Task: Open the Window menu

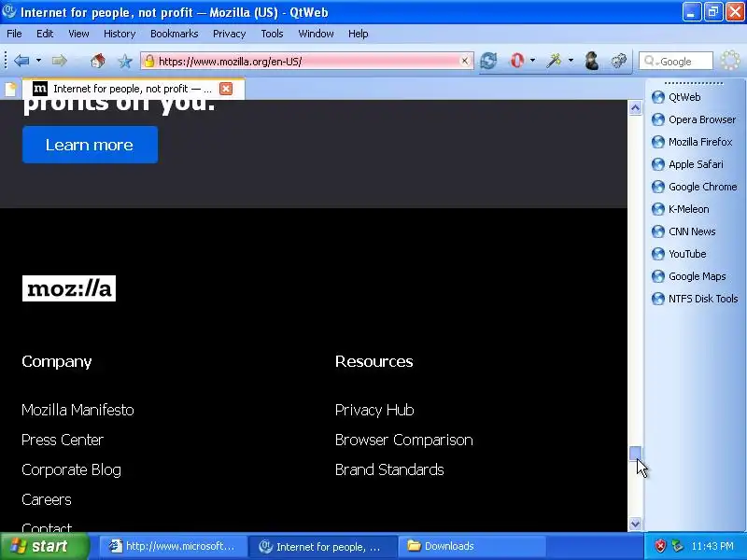Action: 316,34
